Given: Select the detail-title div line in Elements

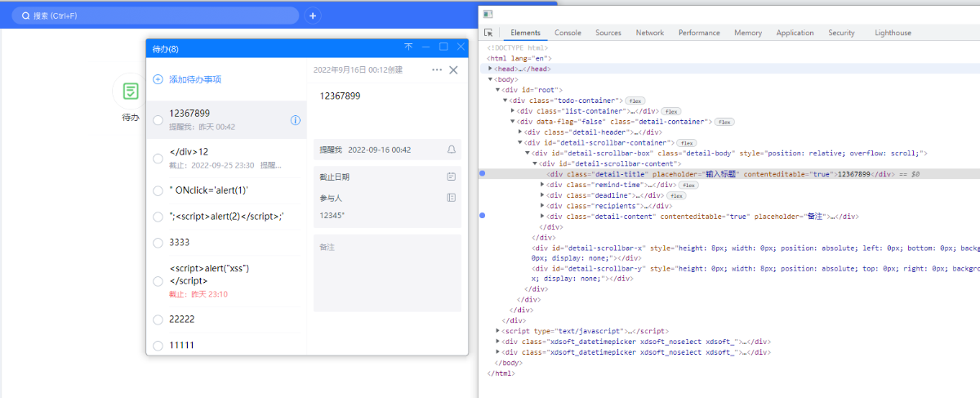Looking at the screenshot, I should point(729,175).
